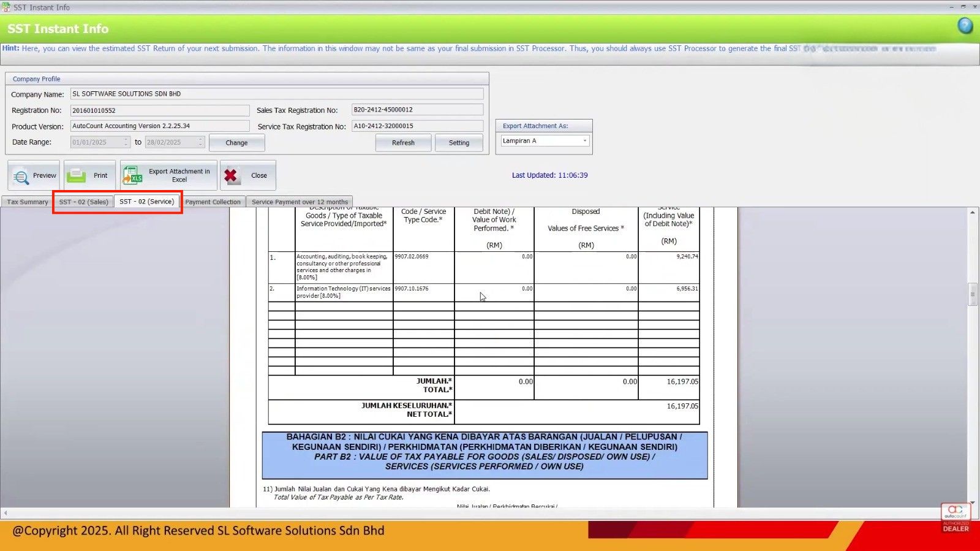980x551 pixels.
Task: Open Service Payment over 12 months tab
Action: click(x=300, y=202)
